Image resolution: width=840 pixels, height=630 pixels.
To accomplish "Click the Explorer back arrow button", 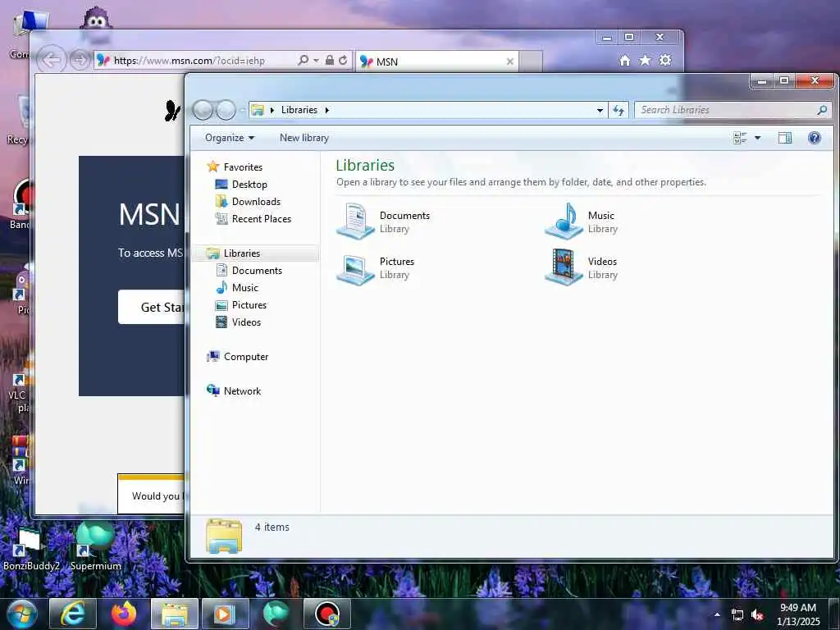I will click(203, 110).
